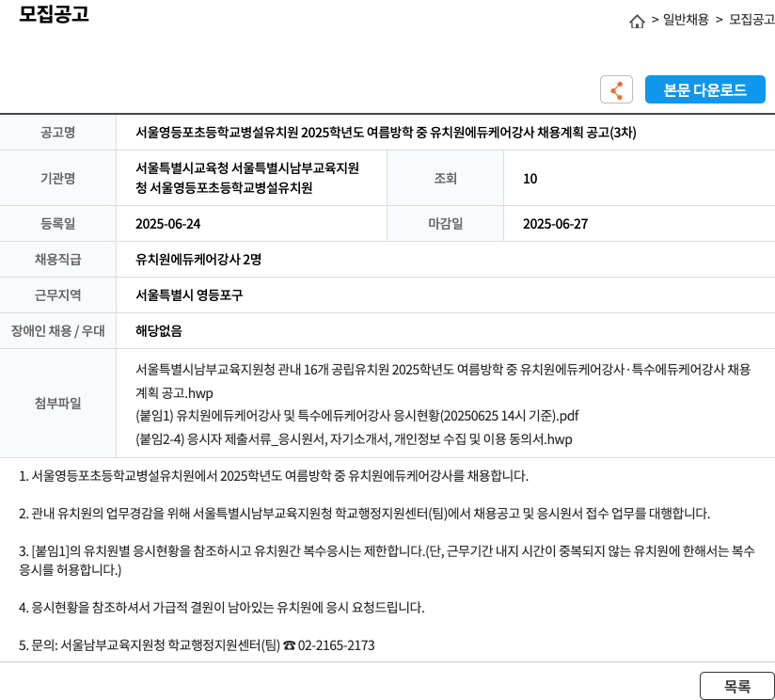Download the post via 본문 다운로드 button
This screenshot has width=775, height=700.
pyautogui.click(x=704, y=89)
